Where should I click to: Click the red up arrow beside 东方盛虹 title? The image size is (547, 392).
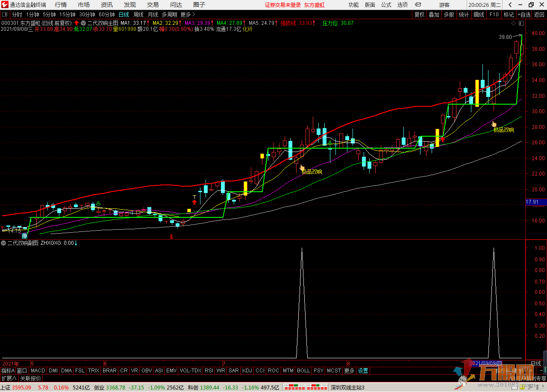pyautogui.click(x=76, y=23)
